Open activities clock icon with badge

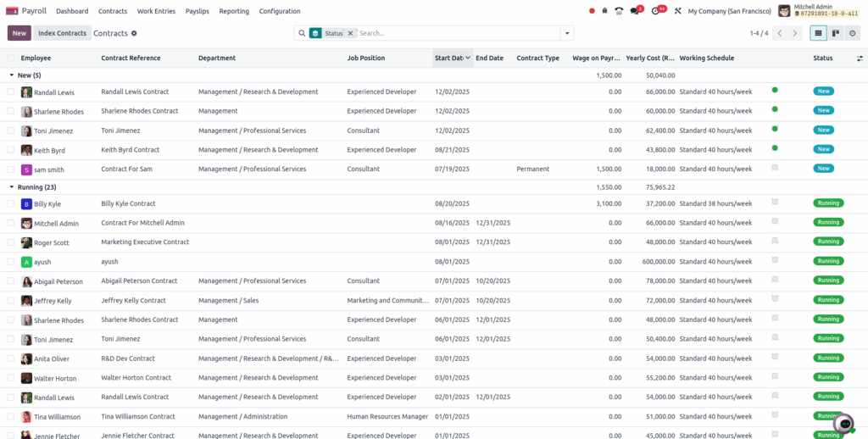656,11
